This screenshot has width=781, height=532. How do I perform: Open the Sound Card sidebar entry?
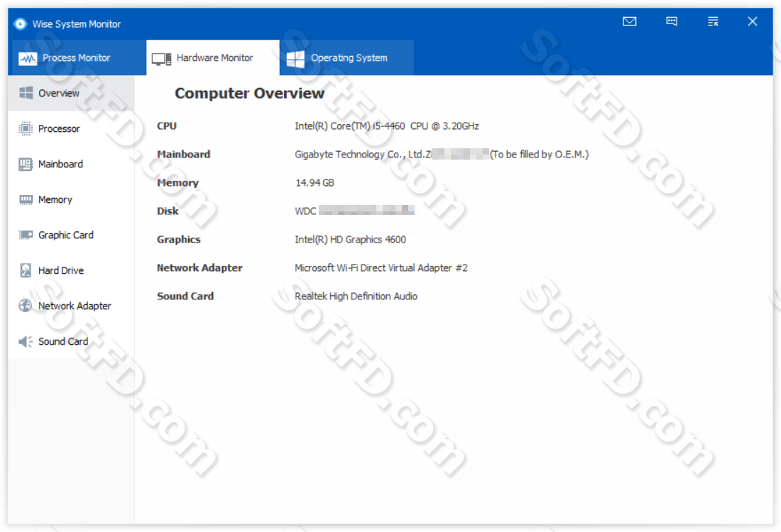(x=71, y=341)
